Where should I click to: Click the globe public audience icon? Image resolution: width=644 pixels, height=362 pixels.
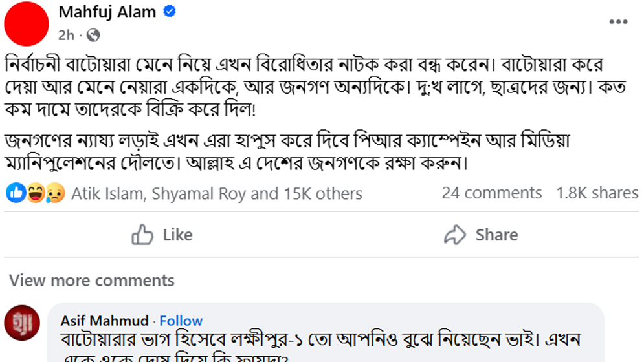93,34
